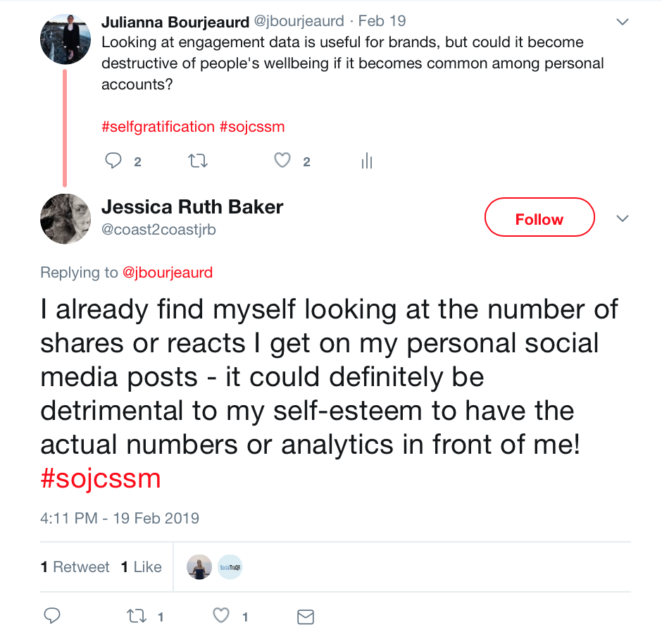View the 1 Retweet list
The height and width of the screenshot is (644, 662).
pos(75,567)
